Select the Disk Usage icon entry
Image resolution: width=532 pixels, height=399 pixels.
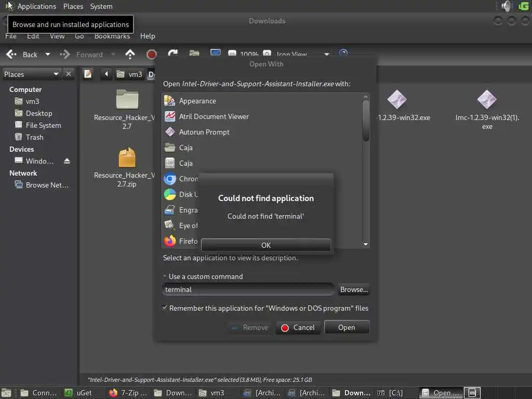(x=170, y=194)
